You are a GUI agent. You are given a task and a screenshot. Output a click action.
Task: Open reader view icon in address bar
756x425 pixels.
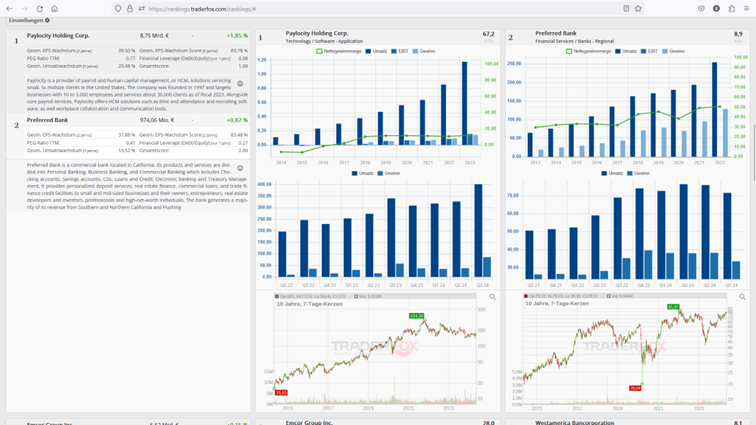(x=626, y=8)
